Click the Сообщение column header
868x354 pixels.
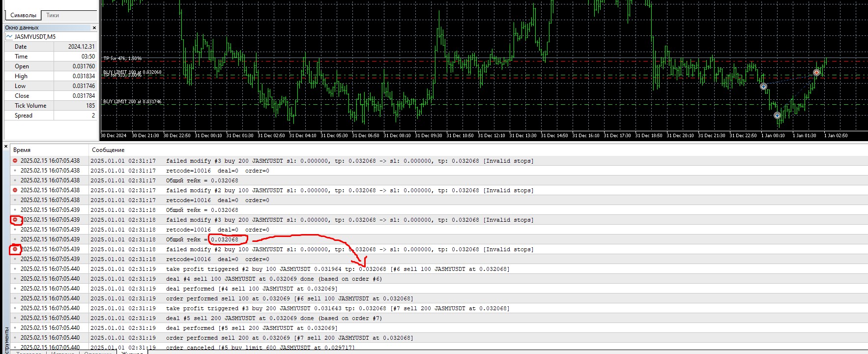(478, 150)
